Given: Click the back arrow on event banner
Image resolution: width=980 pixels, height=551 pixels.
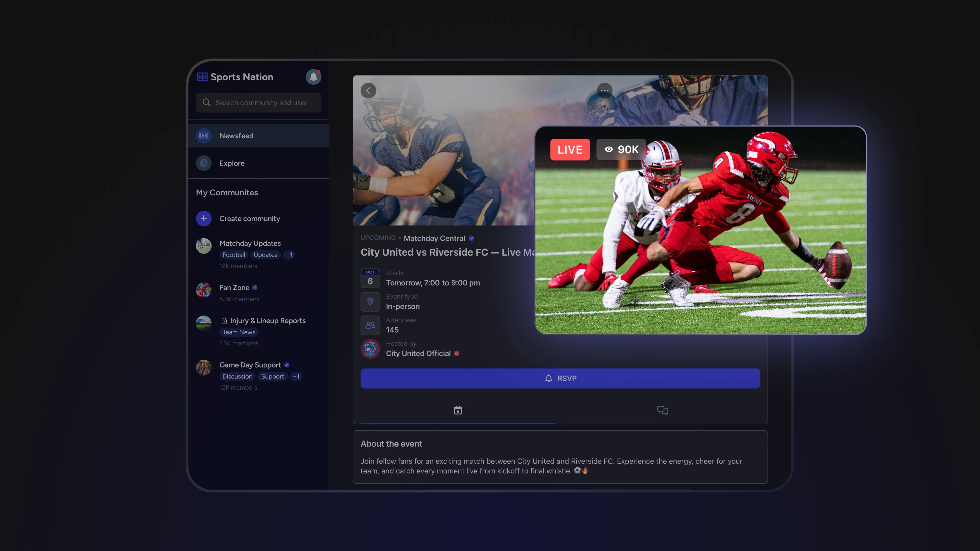Looking at the screenshot, I should tap(368, 91).
